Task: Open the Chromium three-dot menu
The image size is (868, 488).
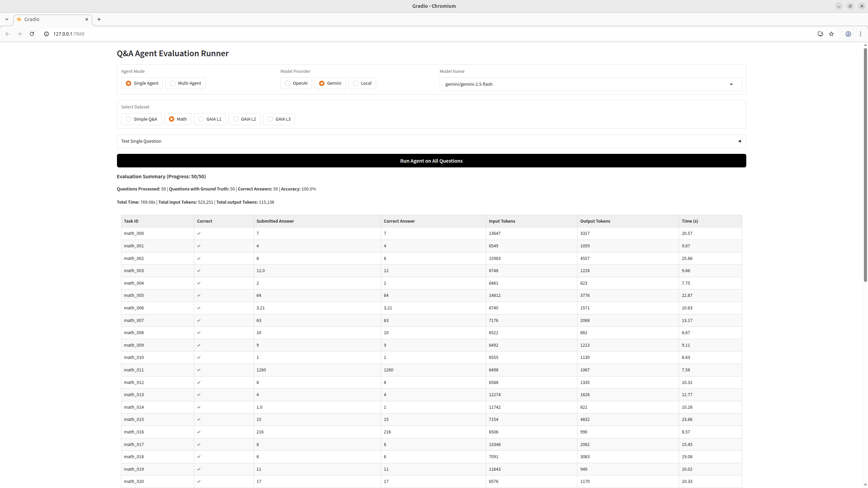Action: (x=860, y=34)
